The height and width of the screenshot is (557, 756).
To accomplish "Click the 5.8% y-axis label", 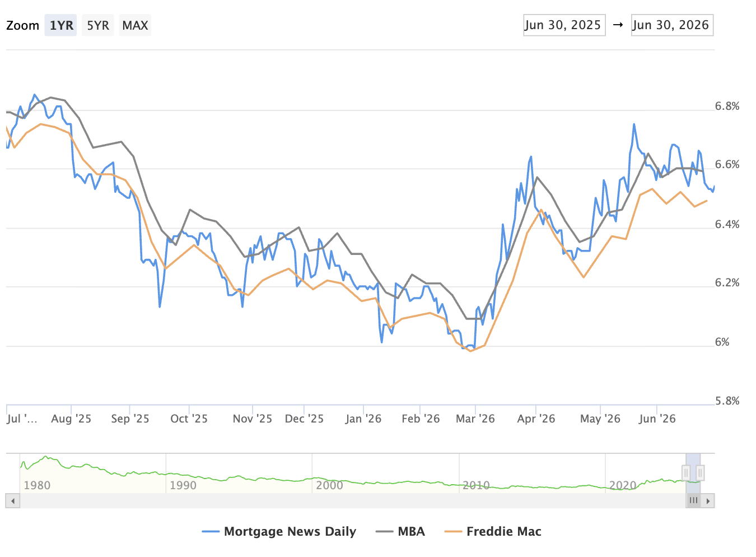I will coord(727,401).
